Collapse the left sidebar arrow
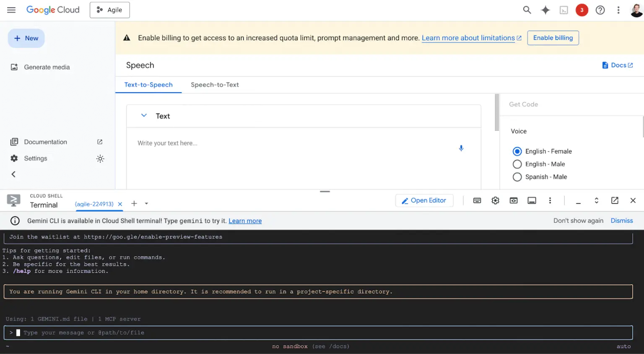Viewport: 644px width, 354px height. 13,174
